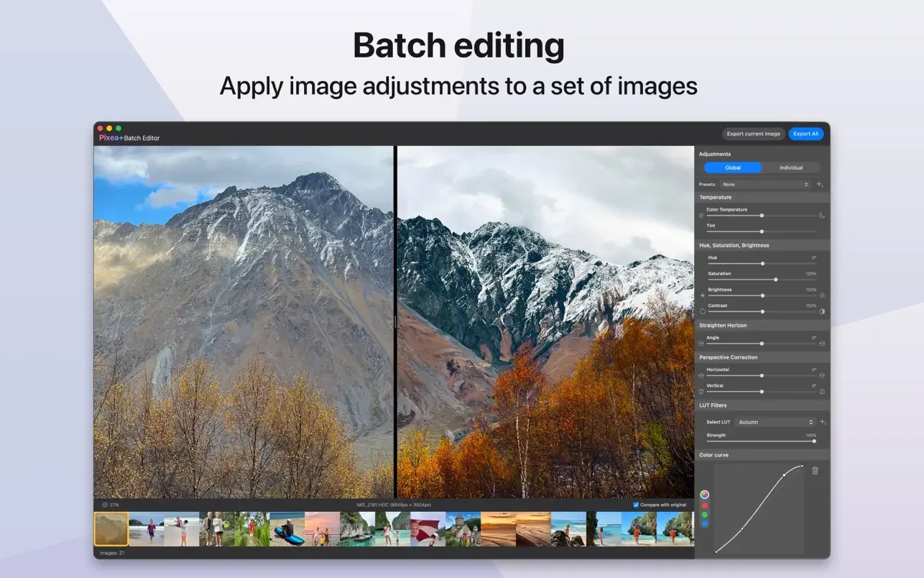Delete the color curve using the trash icon
Screen dimensions: 924x578
click(x=815, y=470)
